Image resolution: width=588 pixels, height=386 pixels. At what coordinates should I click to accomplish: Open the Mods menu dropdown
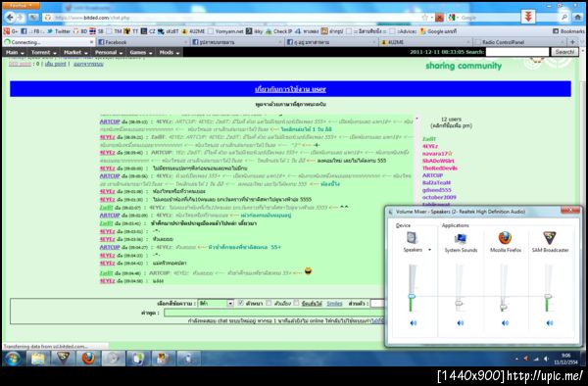(x=170, y=53)
